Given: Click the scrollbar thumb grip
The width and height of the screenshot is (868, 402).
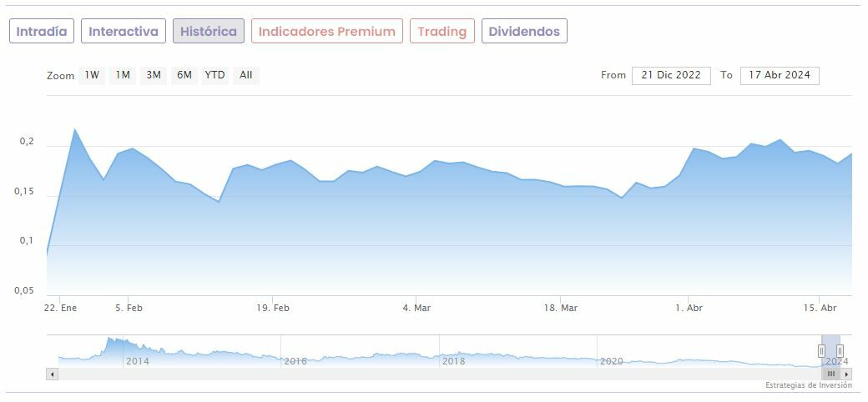Looking at the screenshot, I should click(x=830, y=374).
